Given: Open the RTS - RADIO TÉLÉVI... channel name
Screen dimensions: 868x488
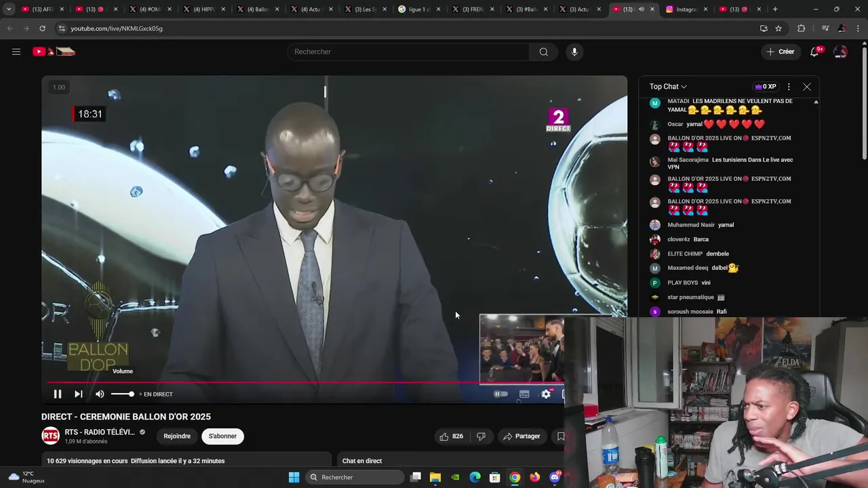Looking at the screenshot, I should [x=100, y=432].
